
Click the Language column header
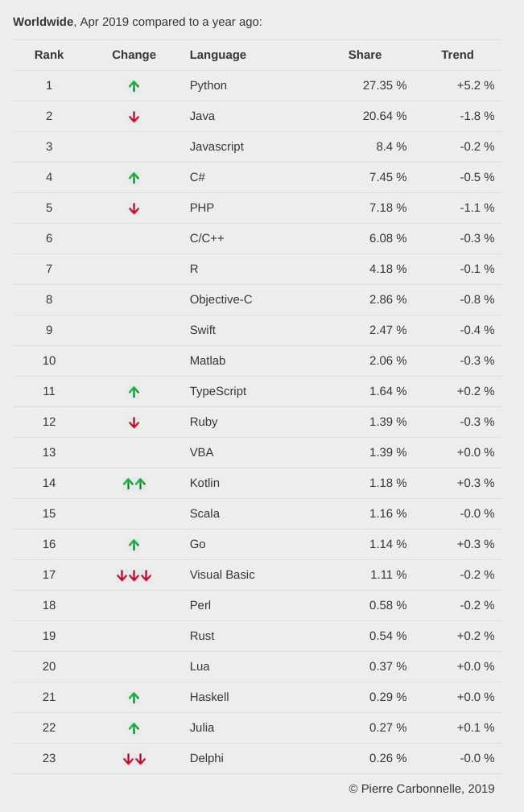coord(218,55)
